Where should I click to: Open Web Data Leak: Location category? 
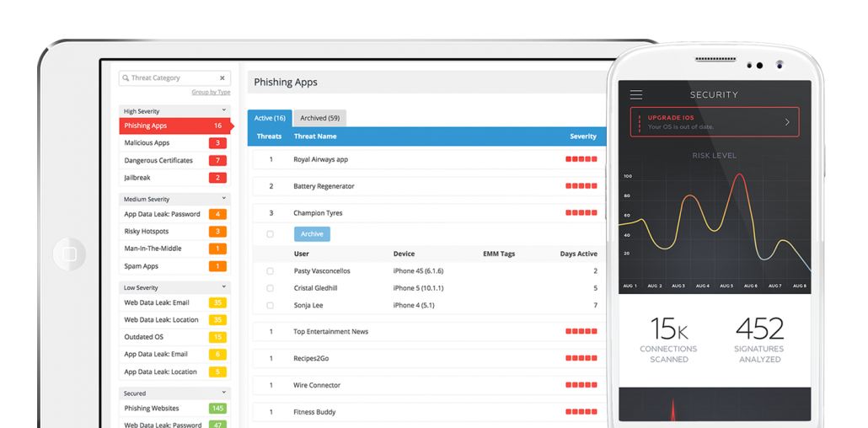pyautogui.click(x=174, y=320)
